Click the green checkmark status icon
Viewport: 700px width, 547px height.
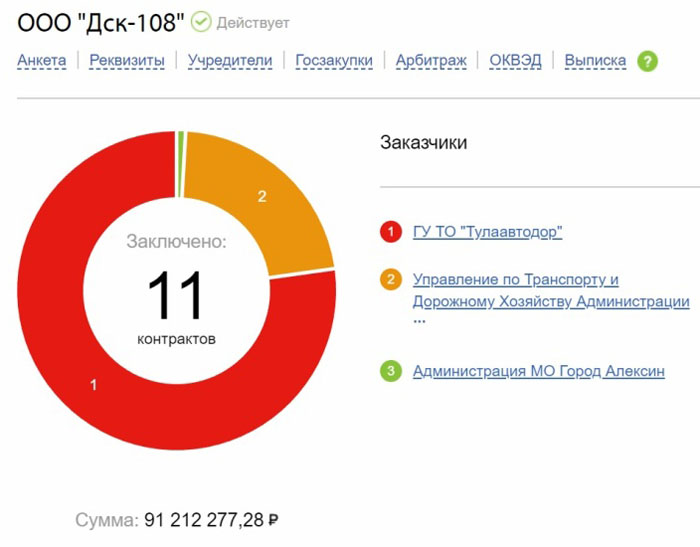coord(201,21)
